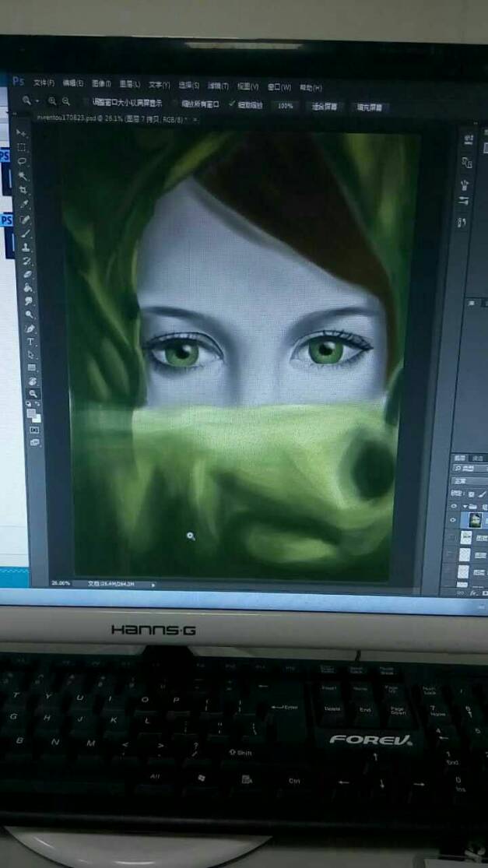Open the 图像(I) menu

coord(101,83)
